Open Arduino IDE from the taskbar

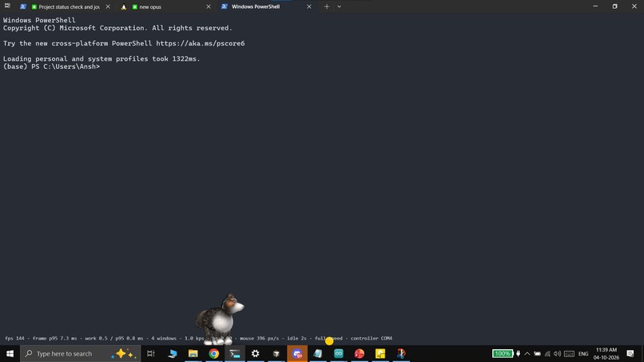339,353
